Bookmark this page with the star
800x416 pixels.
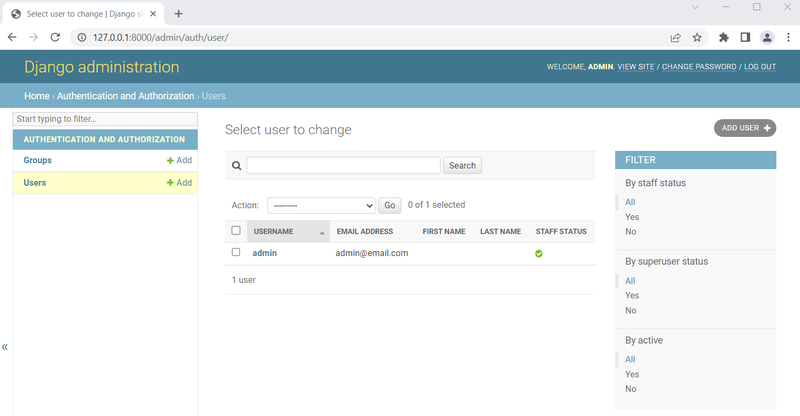click(697, 37)
